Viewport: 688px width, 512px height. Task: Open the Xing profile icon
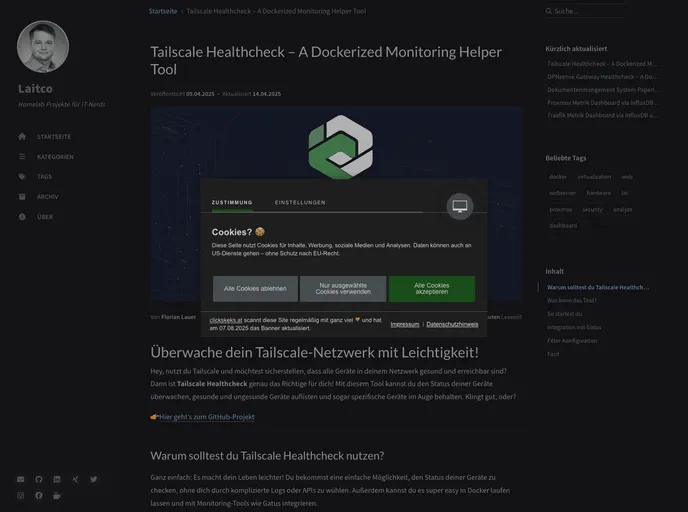[75, 479]
